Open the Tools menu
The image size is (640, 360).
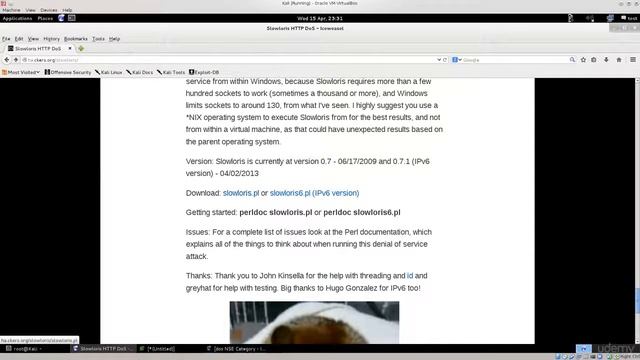pyautogui.click(x=98, y=39)
